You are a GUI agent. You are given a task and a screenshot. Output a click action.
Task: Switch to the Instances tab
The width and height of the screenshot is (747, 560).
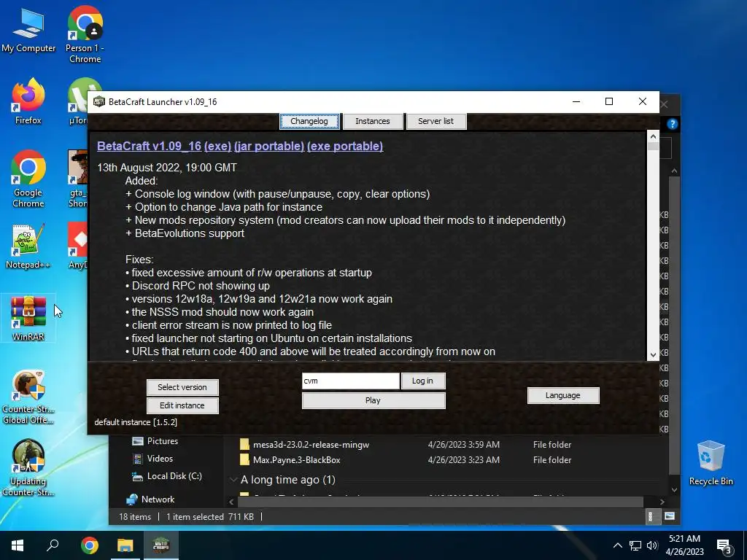pyautogui.click(x=373, y=122)
